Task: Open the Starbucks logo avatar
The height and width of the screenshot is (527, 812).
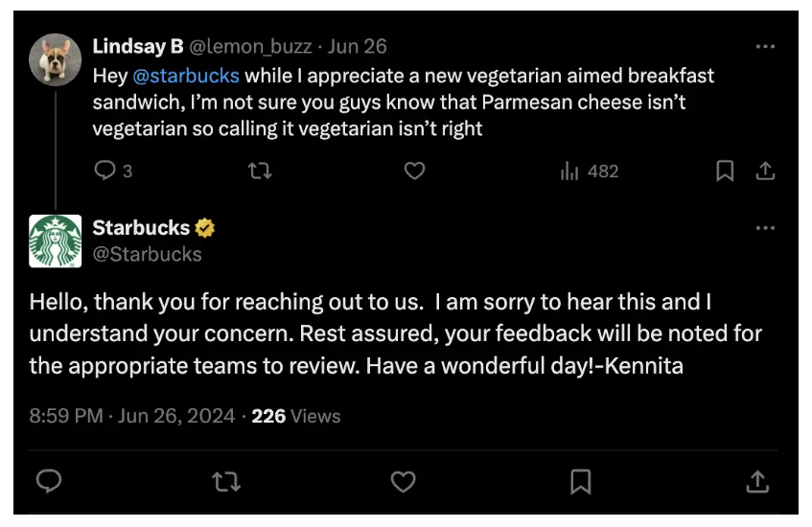Action: coord(55,241)
